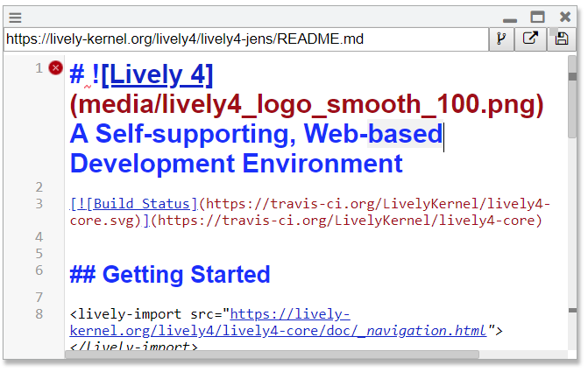Click line number 8 in the gutter
588x372 pixels.
39,314
